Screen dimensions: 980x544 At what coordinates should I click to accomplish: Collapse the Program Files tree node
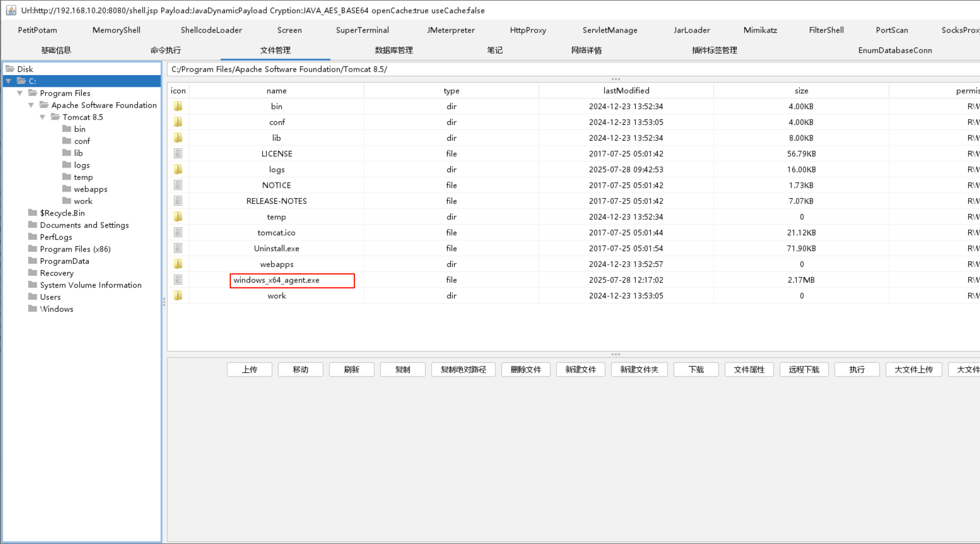tap(20, 93)
